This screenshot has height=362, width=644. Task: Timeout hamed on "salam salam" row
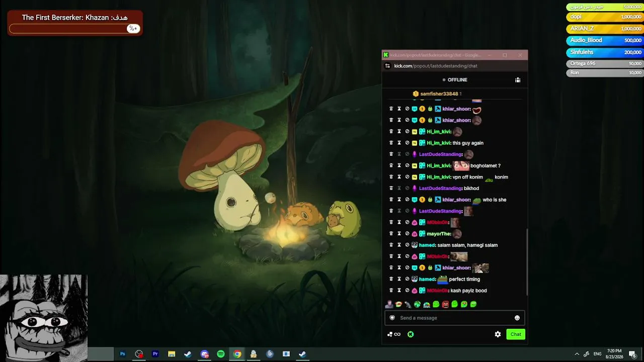(x=399, y=245)
